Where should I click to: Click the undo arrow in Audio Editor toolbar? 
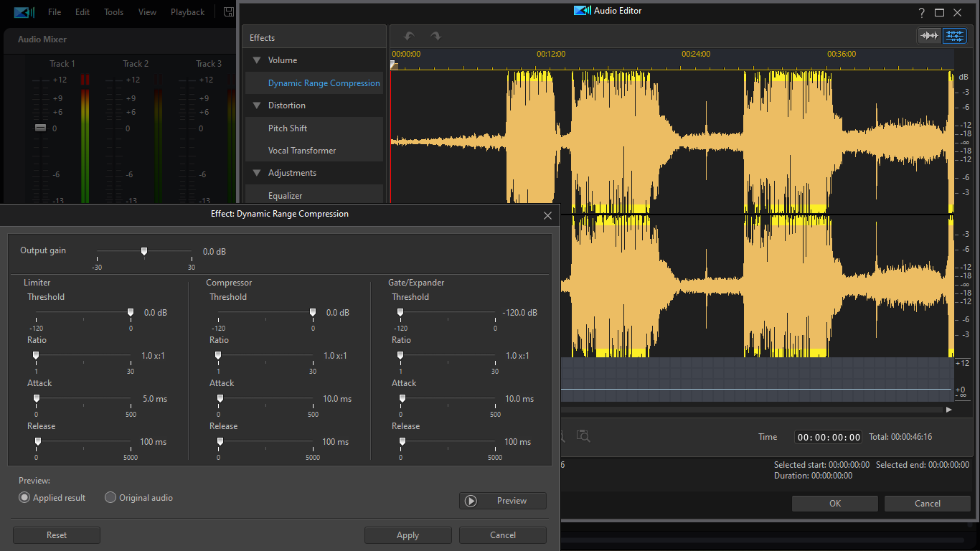[409, 36]
